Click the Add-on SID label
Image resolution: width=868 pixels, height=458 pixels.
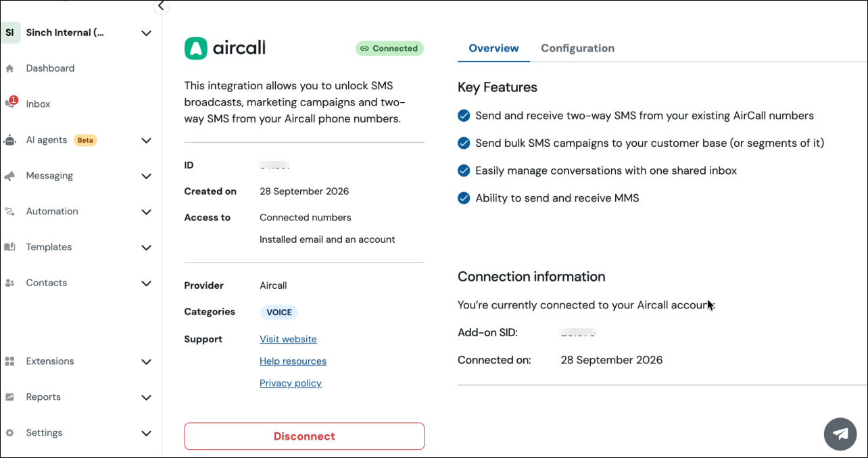[x=487, y=333]
